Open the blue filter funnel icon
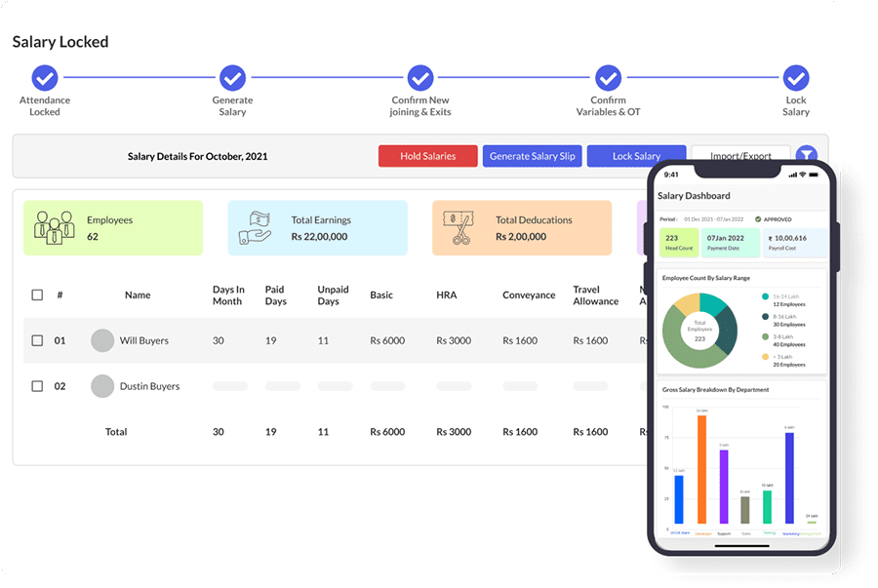The image size is (878, 588). coord(807,154)
